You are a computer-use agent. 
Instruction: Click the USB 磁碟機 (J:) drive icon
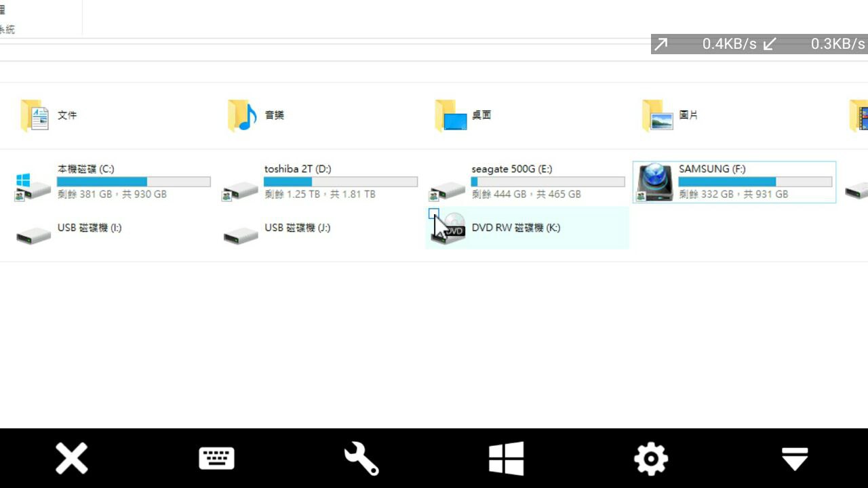(x=241, y=235)
